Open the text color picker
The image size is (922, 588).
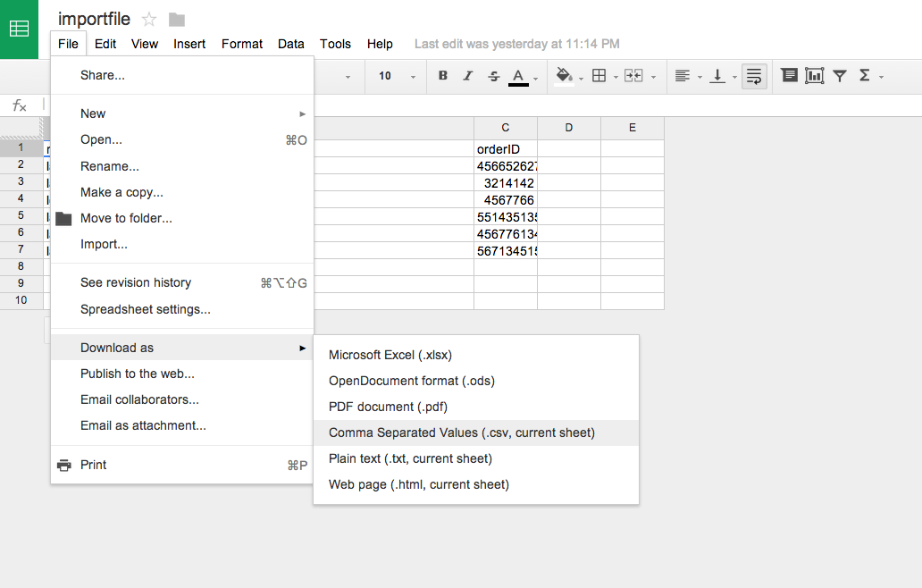coord(518,77)
